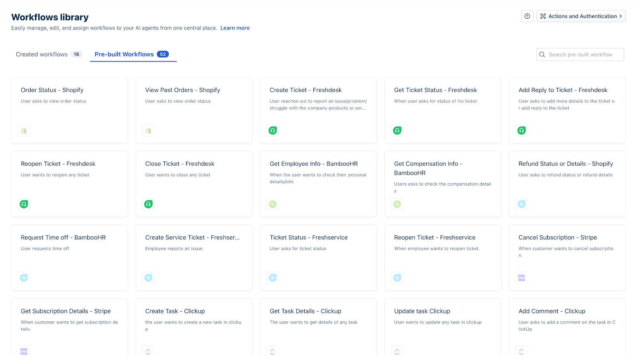Image resolution: width=638 pixels, height=364 pixels.
Task: Open Ticket Status - Freshservice title
Action: (309, 237)
